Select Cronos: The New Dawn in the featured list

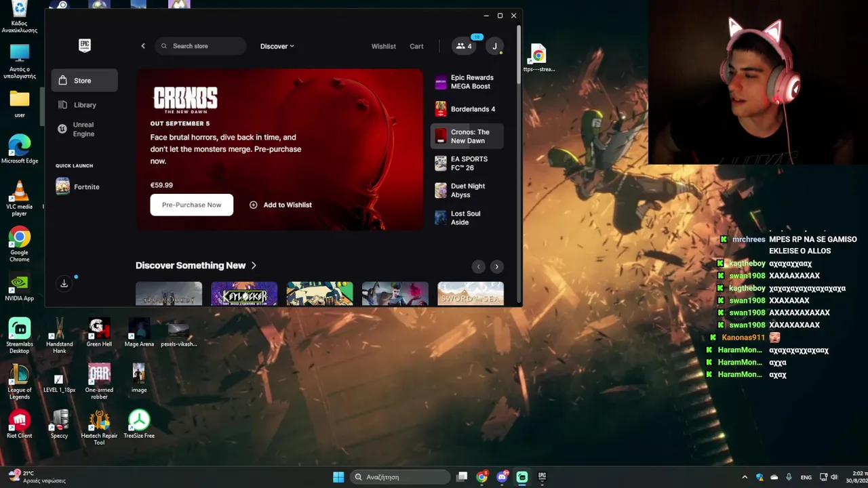tap(467, 136)
